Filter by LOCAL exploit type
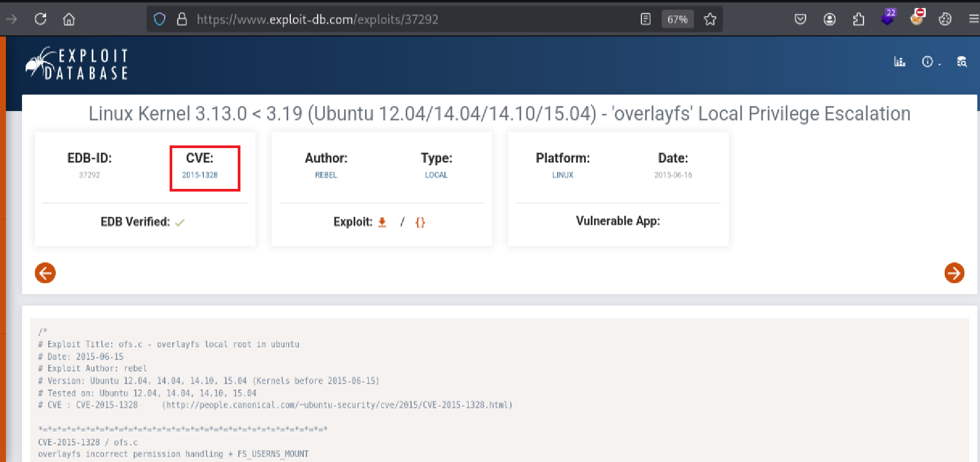 tap(436, 175)
